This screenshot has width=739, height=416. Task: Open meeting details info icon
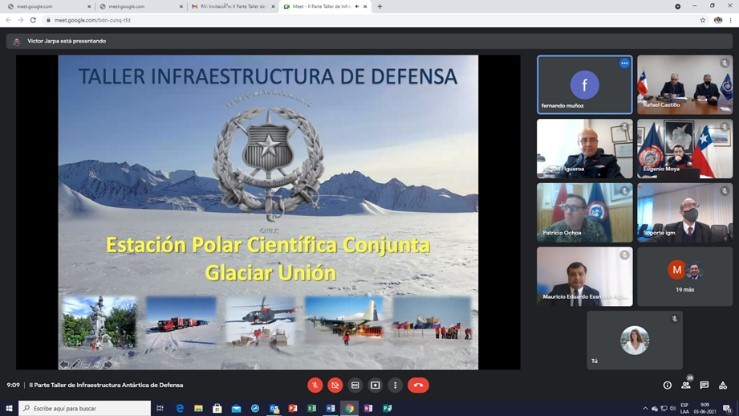tap(667, 385)
